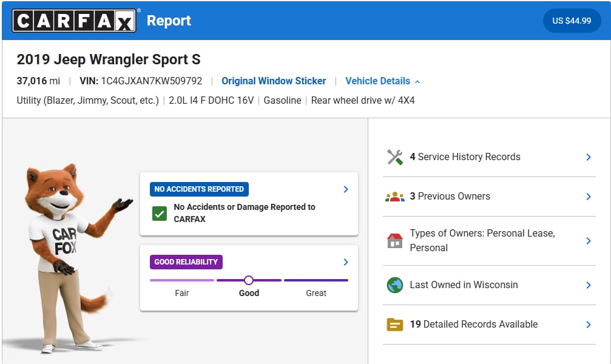Click the GOOD RELIABILITY badge

click(x=186, y=262)
